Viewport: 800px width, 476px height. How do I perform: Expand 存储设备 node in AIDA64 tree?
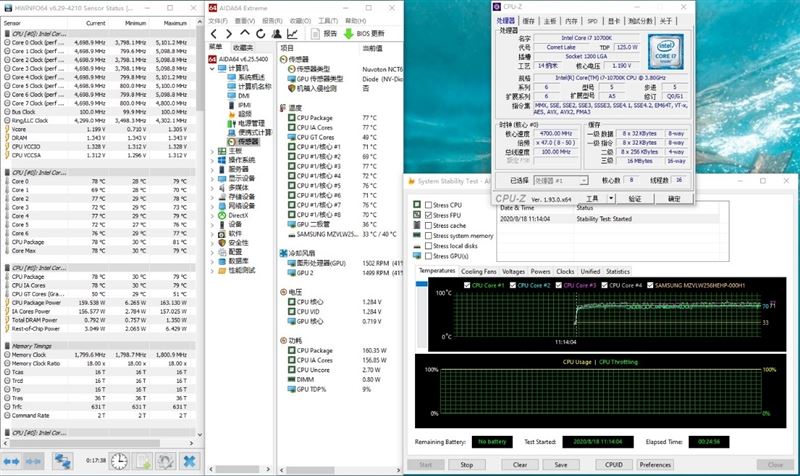click(212, 197)
